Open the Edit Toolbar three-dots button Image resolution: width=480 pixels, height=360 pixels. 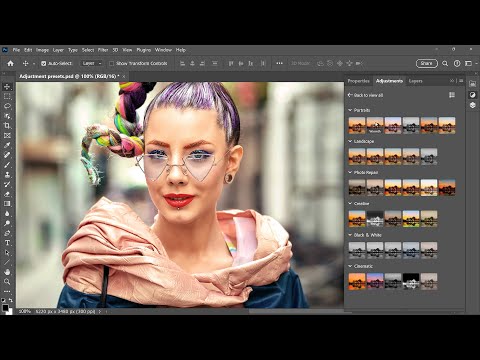(x=7, y=291)
